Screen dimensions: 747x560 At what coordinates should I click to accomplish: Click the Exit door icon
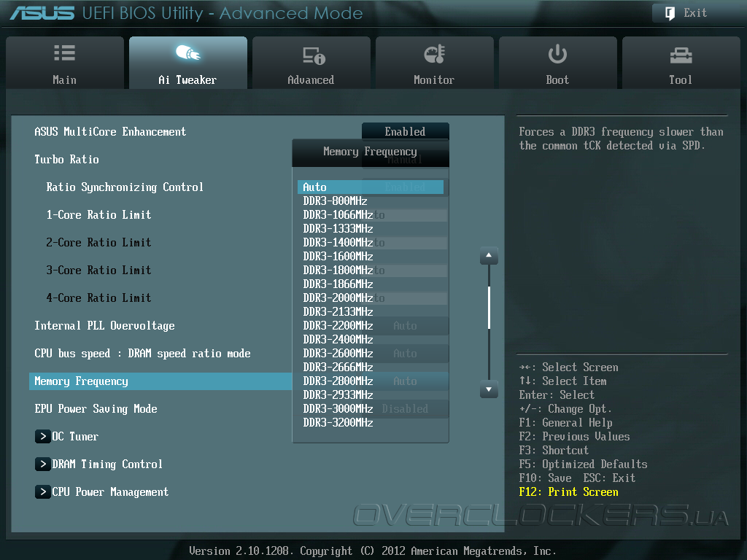coord(670,13)
